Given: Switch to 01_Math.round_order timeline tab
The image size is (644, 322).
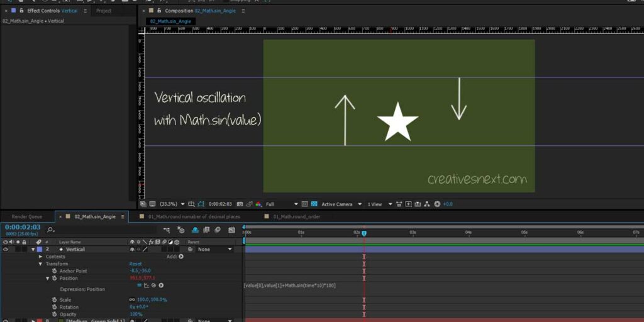Looking at the screenshot, I should (x=297, y=216).
